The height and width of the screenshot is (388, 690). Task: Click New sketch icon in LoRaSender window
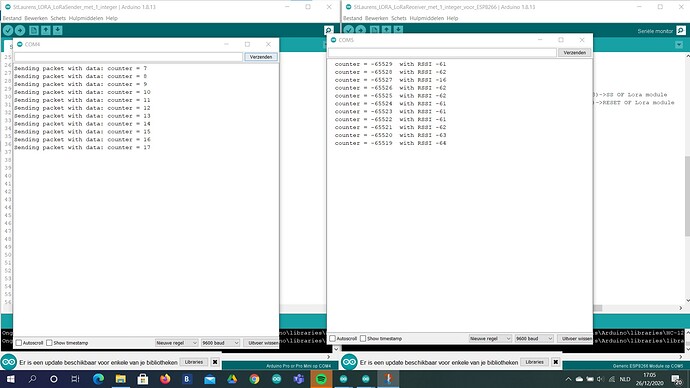click(33, 30)
